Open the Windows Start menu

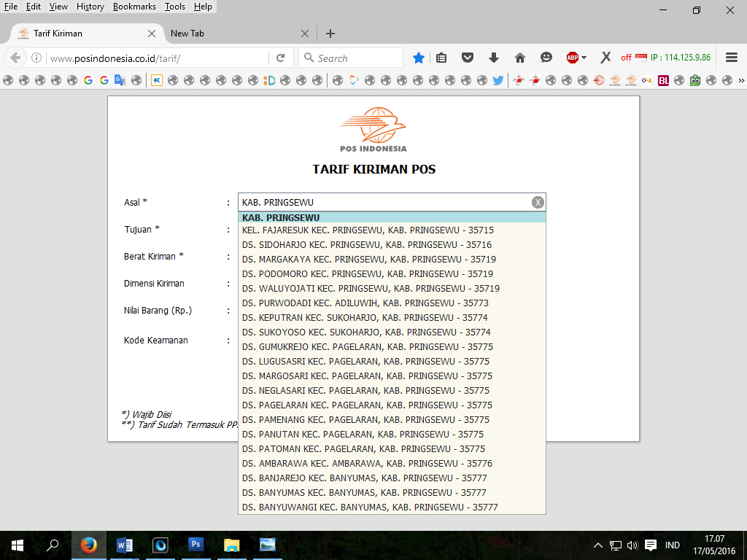(18, 545)
